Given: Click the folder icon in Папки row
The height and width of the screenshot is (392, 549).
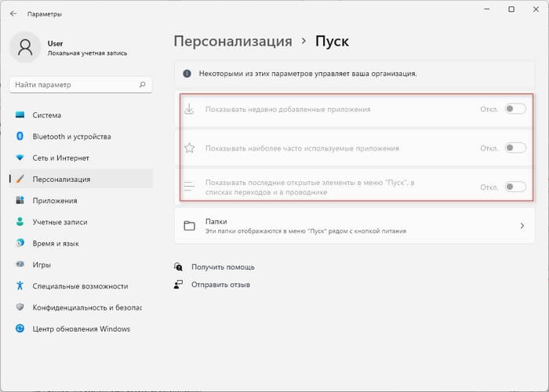Looking at the screenshot, I should point(190,226).
